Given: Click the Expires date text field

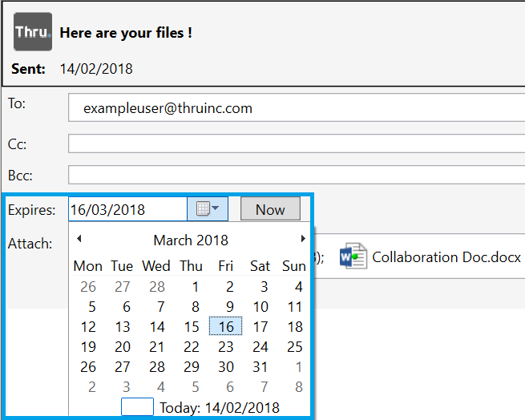Looking at the screenshot, I should coord(128,209).
